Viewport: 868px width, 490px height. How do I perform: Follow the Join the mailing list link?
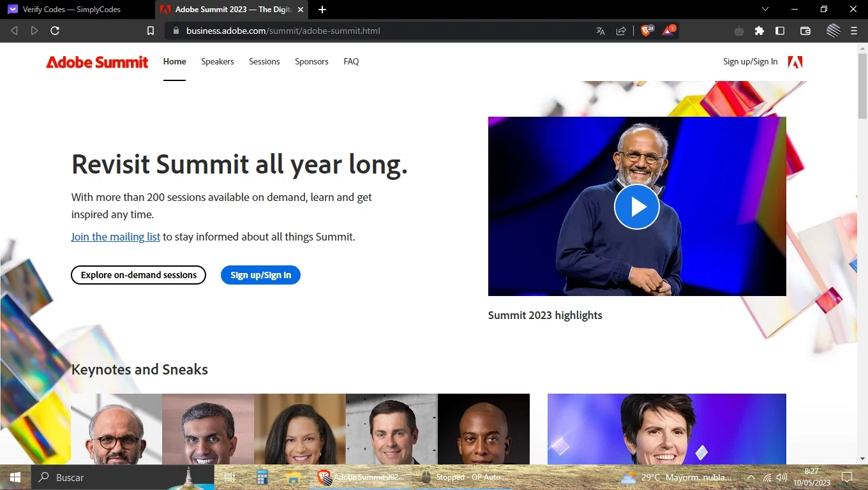pos(116,237)
